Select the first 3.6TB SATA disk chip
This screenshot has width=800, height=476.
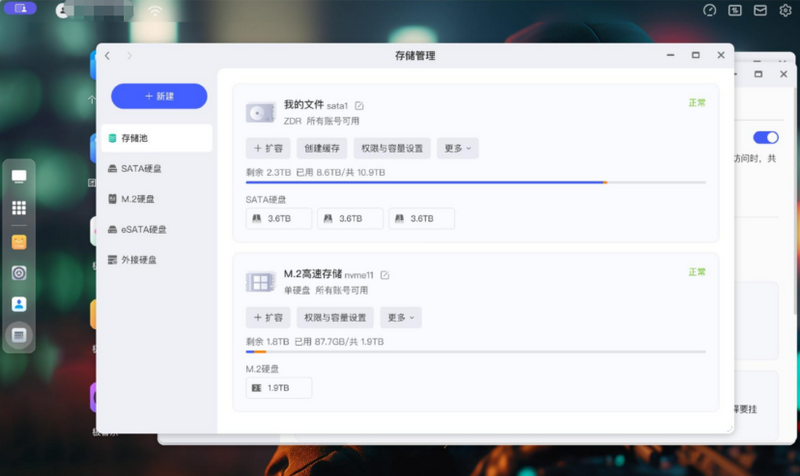pos(279,219)
